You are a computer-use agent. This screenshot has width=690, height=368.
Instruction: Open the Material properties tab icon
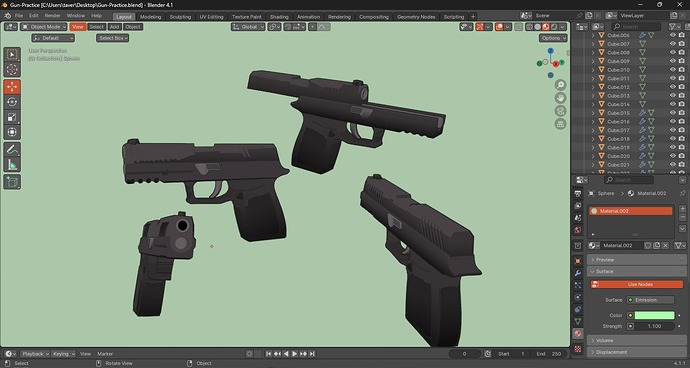pyautogui.click(x=578, y=333)
